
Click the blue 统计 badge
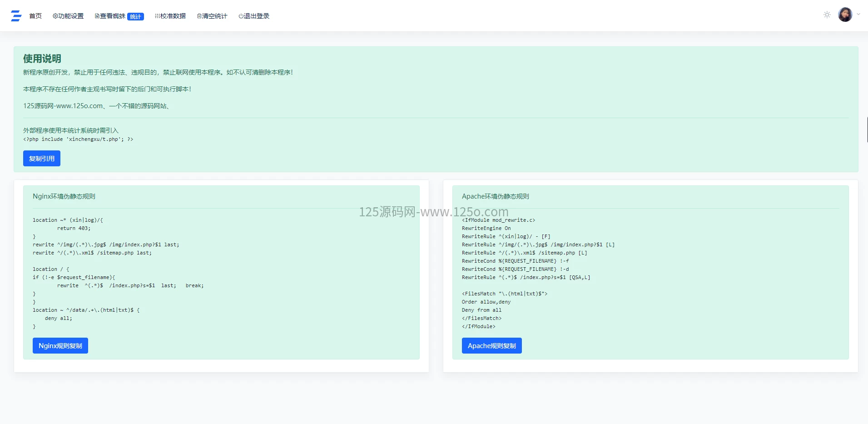(x=135, y=17)
